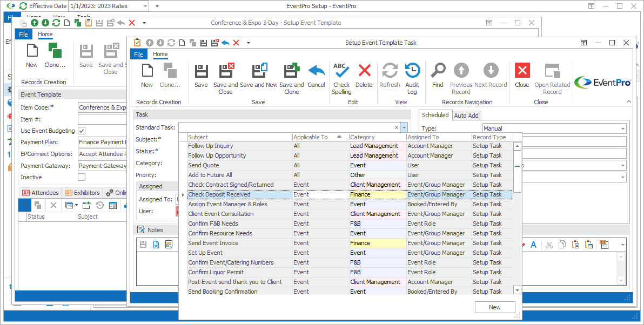Toggle Use Event Budgeting checkbox

pyautogui.click(x=82, y=131)
